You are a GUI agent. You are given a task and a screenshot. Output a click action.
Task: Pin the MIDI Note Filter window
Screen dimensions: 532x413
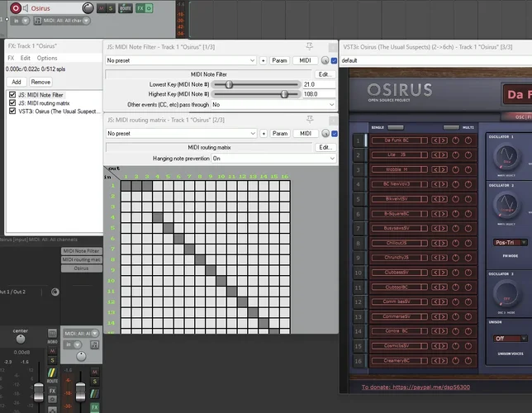309,47
